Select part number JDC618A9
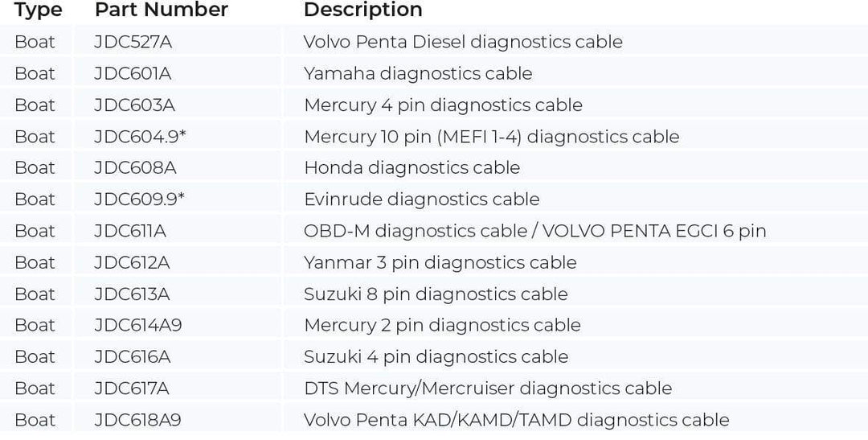 [137, 419]
